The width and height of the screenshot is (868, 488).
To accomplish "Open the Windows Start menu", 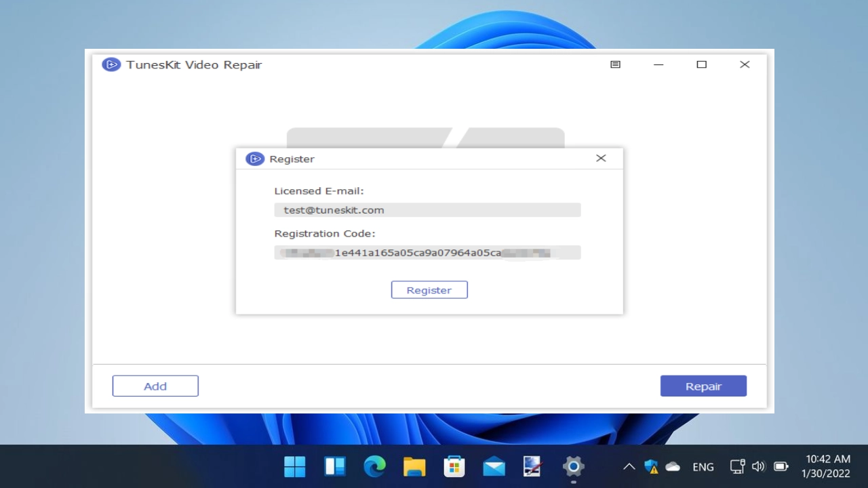I will [295, 466].
